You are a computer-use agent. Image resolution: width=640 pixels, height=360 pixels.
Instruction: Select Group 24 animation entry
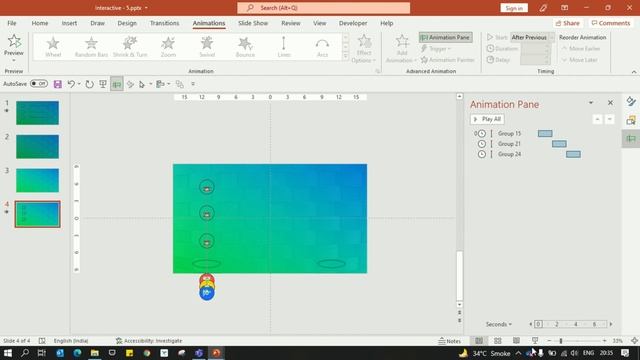(x=509, y=154)
